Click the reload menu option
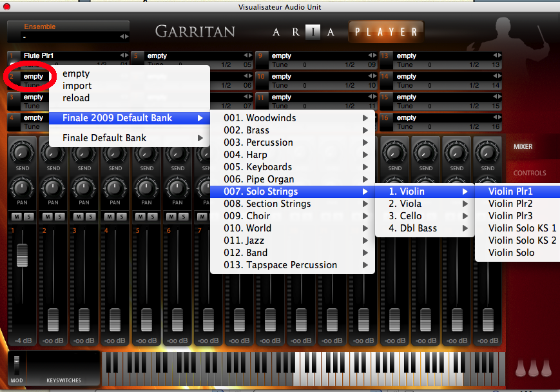560x392 pixels. (76, 98)
